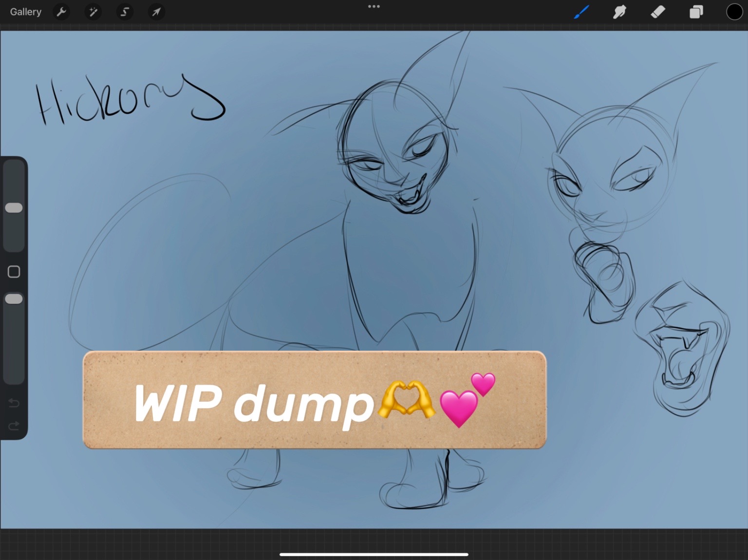
Task: Tap the home indicator bar at the bottom
Action: [374, 554]
